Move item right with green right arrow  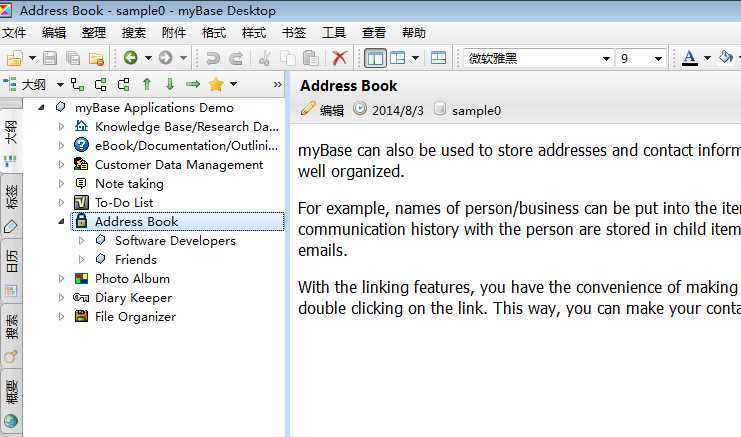coord(193,84)
